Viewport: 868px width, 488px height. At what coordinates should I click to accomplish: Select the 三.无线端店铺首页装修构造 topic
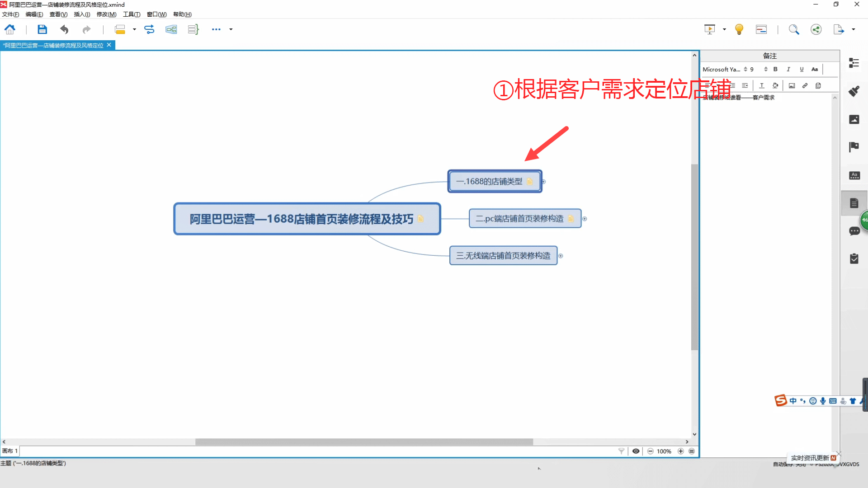[x=503, y=256]
